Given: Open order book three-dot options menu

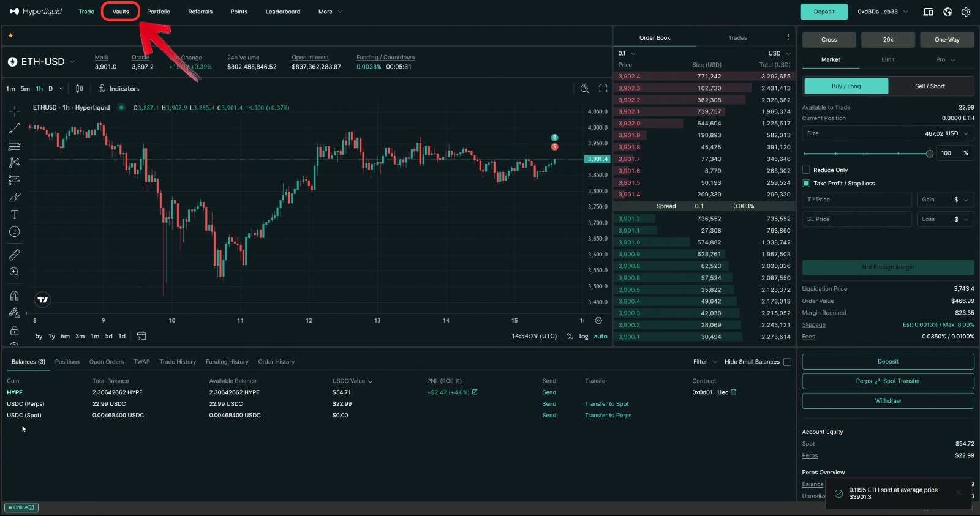Looking at the screenshot, I should click(x=788, y=37).
